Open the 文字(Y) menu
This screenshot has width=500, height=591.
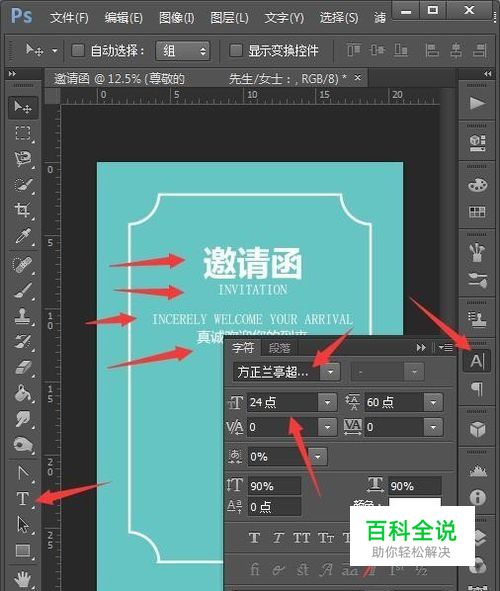pyautogui.click(x=284, y=18)
